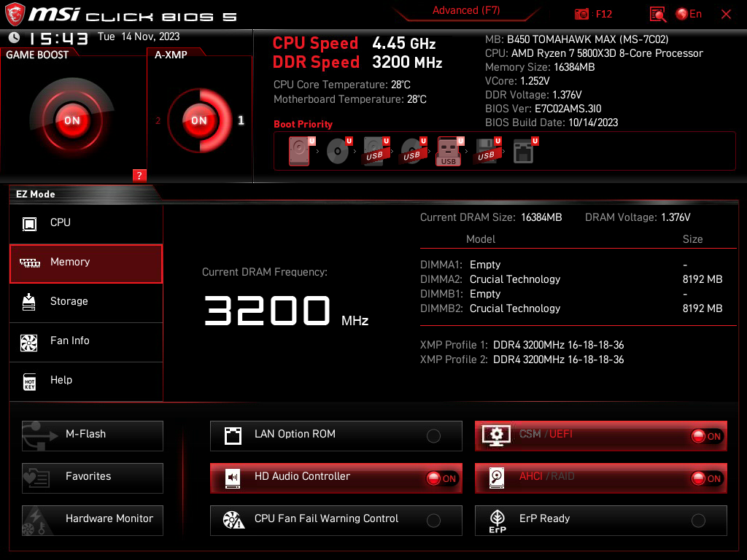
Task: Click the BIOS Ver E7C02AMS.3I0 text
Action: (x=543, y=109)
